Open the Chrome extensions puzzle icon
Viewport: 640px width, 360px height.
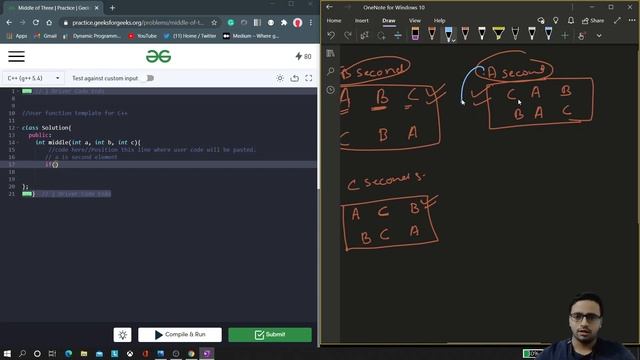(284, 22)
